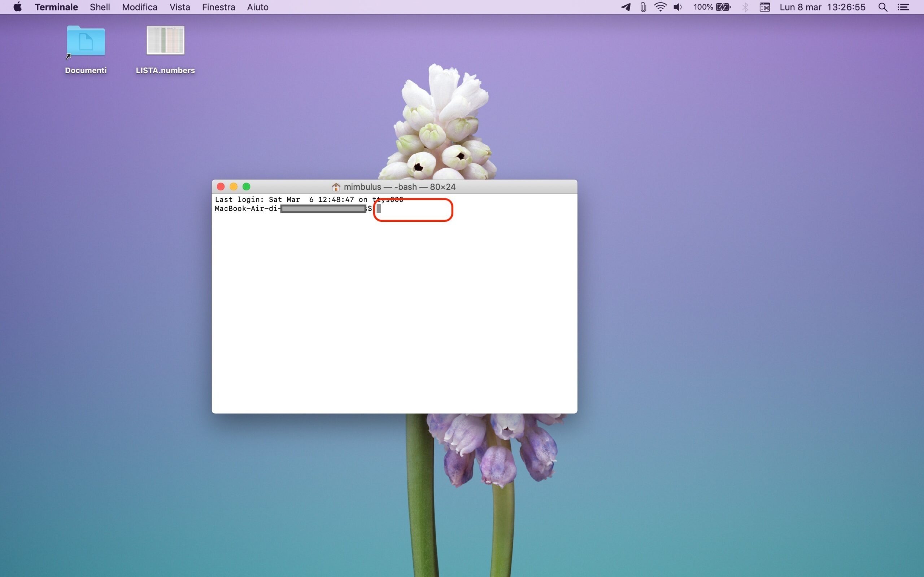Viewport: 924px width, 577px height.
Task: Open Spotlight search magnifier
Action: [x=882, y=7]
